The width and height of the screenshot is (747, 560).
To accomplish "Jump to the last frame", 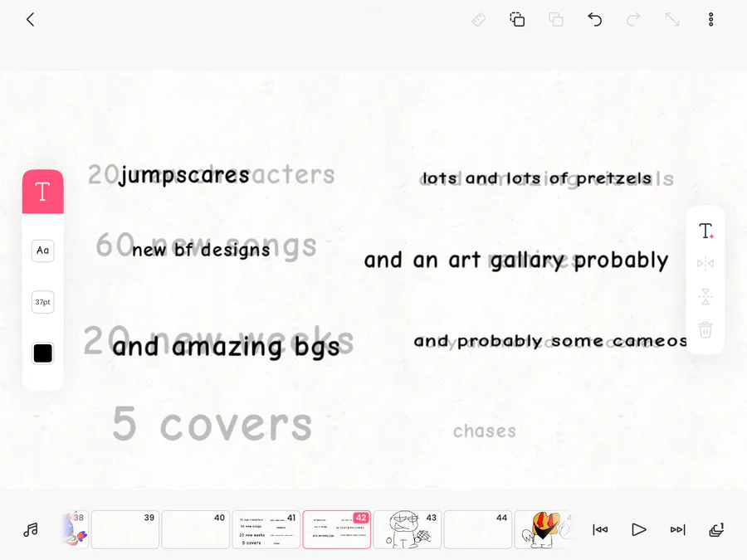I will coord(677,529).
